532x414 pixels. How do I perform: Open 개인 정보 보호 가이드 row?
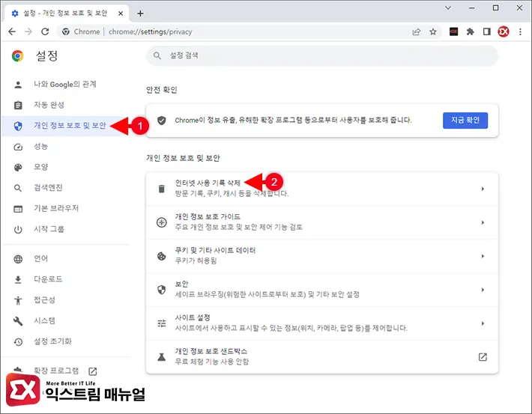[x=322, y=222]
